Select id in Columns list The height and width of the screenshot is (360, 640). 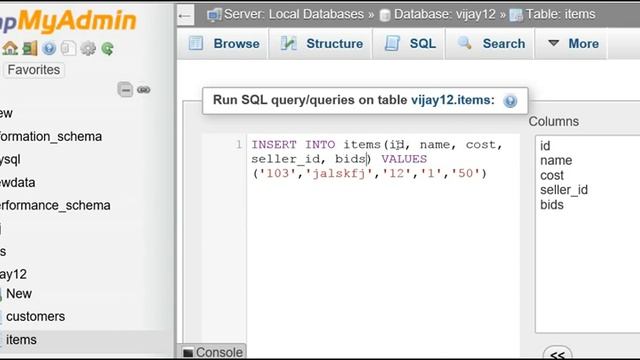tap(545, 146)
